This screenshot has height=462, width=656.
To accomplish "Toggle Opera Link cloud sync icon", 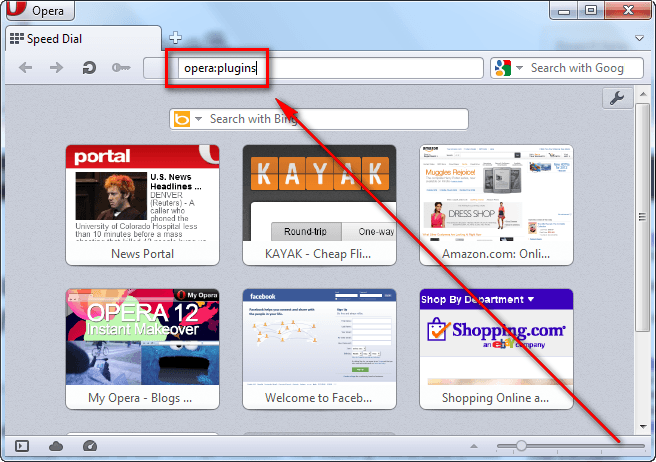I will 56,446.
